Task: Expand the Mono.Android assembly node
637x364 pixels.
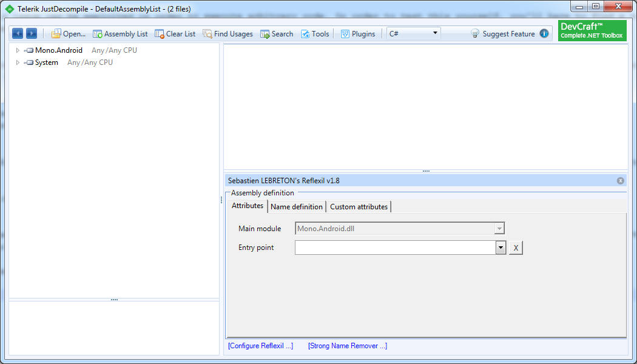Action: coord(18,50)
